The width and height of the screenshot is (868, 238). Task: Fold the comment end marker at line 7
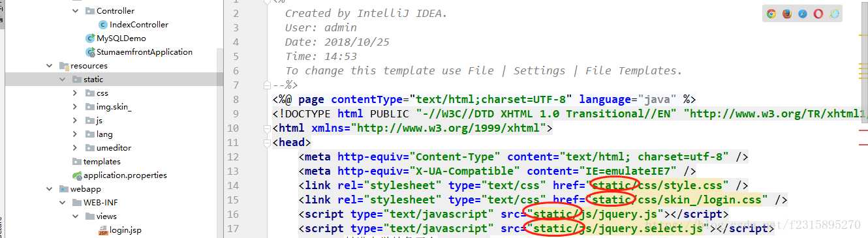point(266,85)
